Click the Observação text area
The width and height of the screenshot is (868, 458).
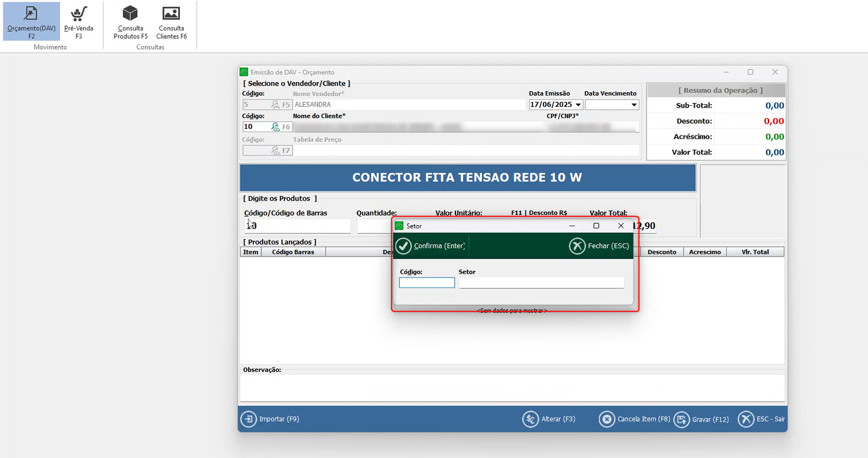click(x=512, y=388)
